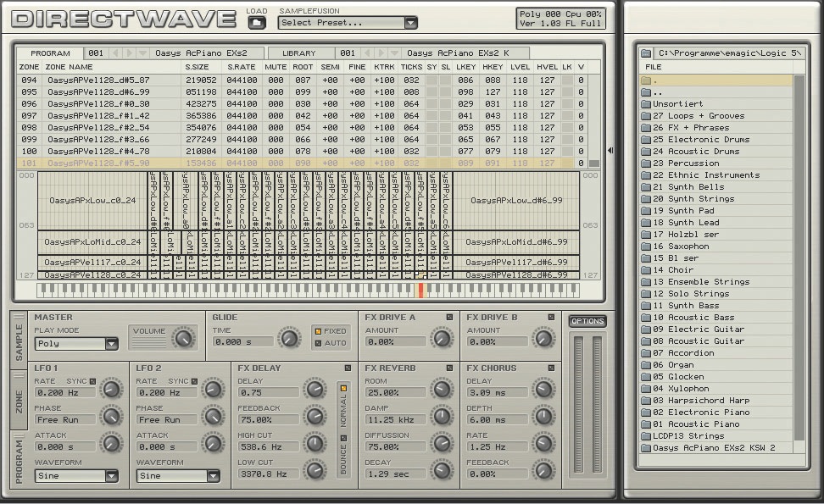824x504 pixels.
Task: Click the zone list scrollbar thumb
Action: [593, 163]
